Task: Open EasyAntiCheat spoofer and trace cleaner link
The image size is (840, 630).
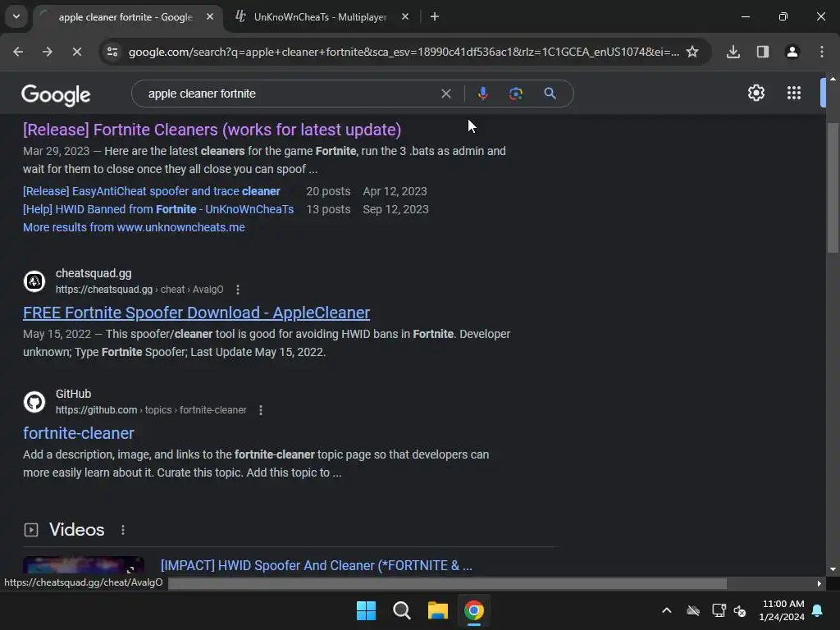Action: pyautogui.click(x=152, y=191)
